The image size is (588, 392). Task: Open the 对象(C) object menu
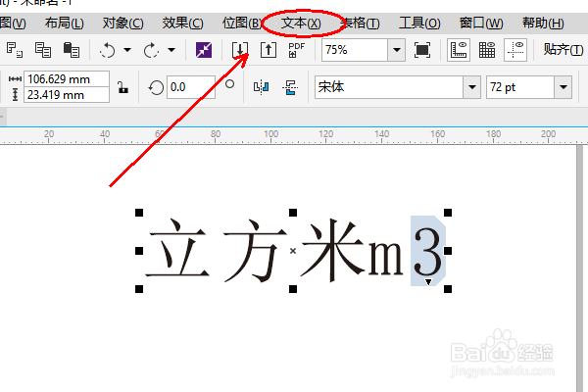pyautogui.click(x=123, y=24)
